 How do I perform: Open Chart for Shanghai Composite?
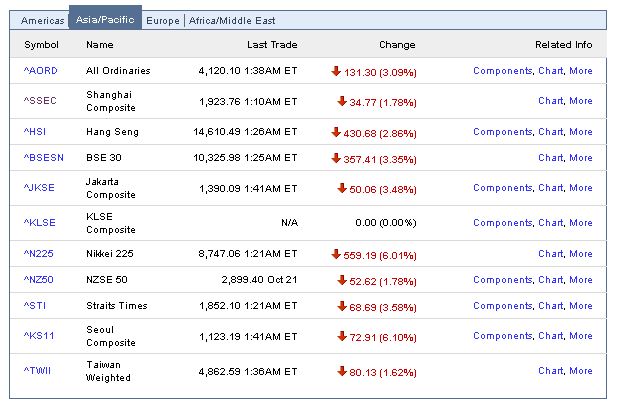pos(550,101)
